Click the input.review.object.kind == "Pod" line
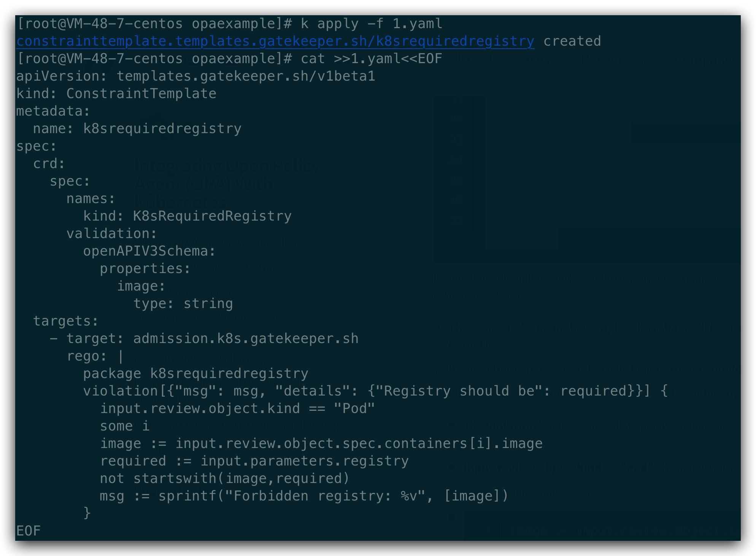The width and height of the screenshot is (756, 556). (237, 408)
